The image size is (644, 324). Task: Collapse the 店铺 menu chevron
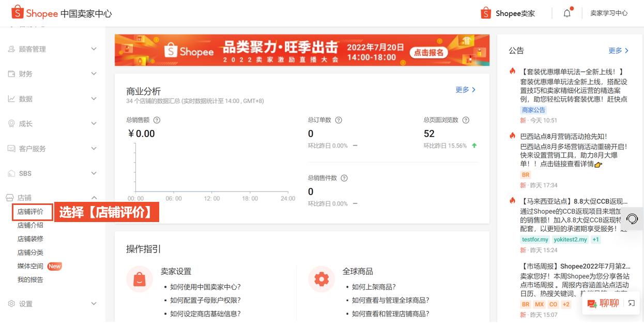(94, 198)
